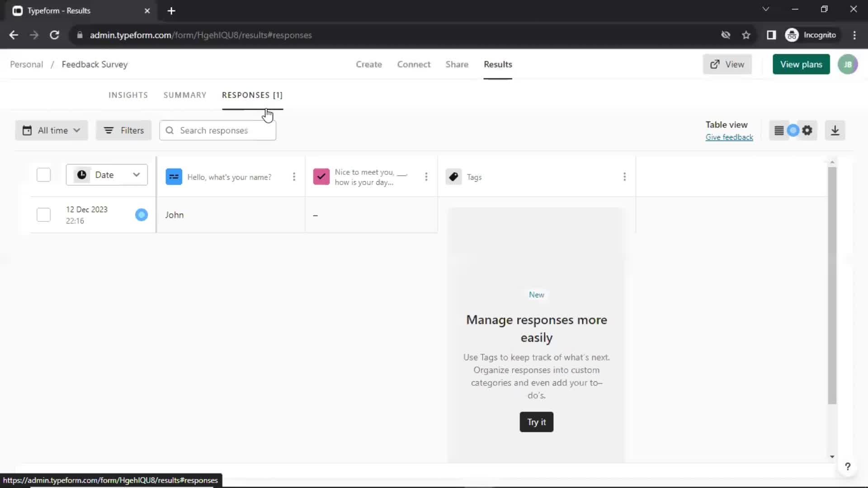Click the pink yes/no question icon

point(321,177)
